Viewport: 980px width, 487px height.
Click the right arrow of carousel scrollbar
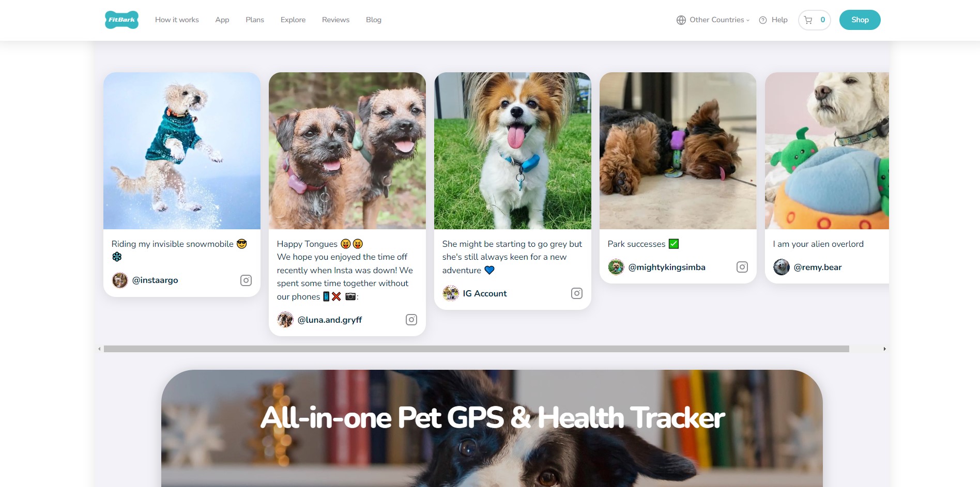pos(885,349)
